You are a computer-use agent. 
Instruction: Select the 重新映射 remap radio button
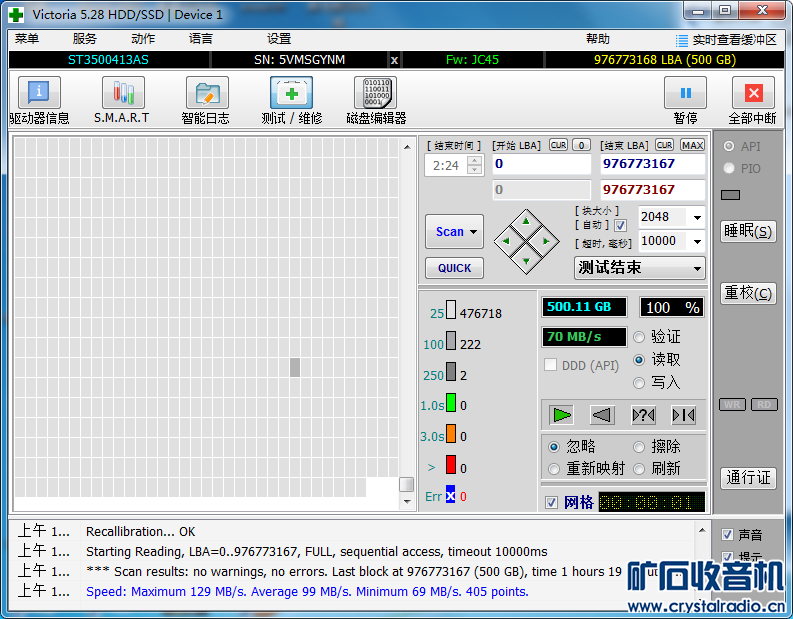point(554,469)
